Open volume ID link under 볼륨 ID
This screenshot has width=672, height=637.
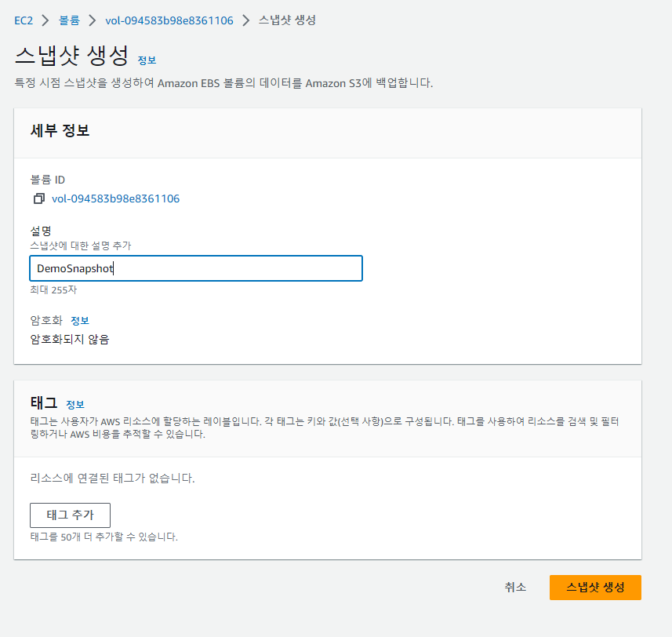116,198
